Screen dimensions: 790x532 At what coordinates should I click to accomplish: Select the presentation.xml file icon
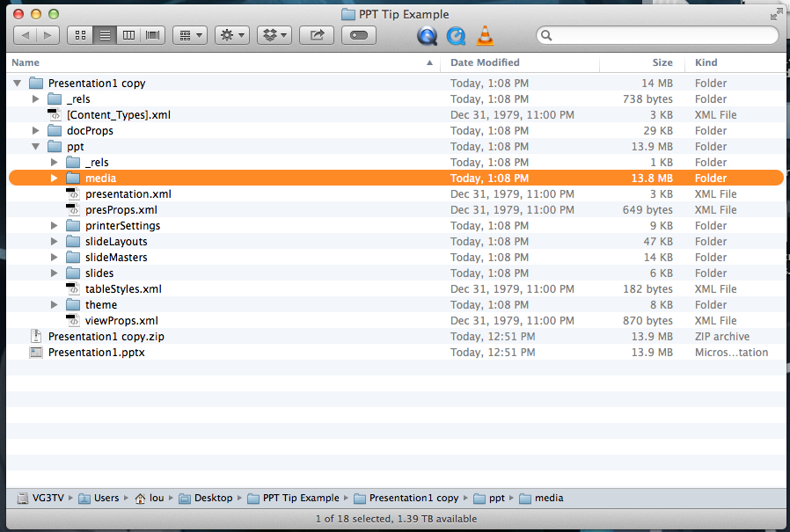73,194
